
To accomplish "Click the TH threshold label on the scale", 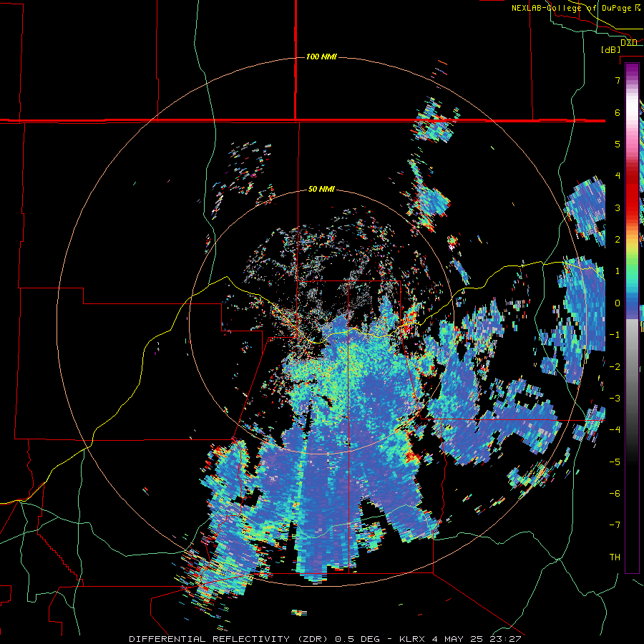I will [615, 557].
